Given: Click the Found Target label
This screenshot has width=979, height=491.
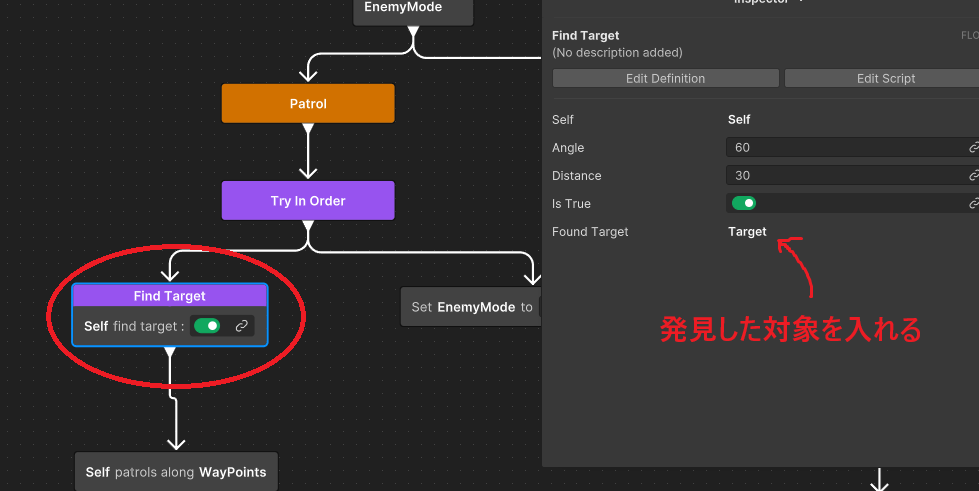Looking at the screenshot, I should point(590,232).
